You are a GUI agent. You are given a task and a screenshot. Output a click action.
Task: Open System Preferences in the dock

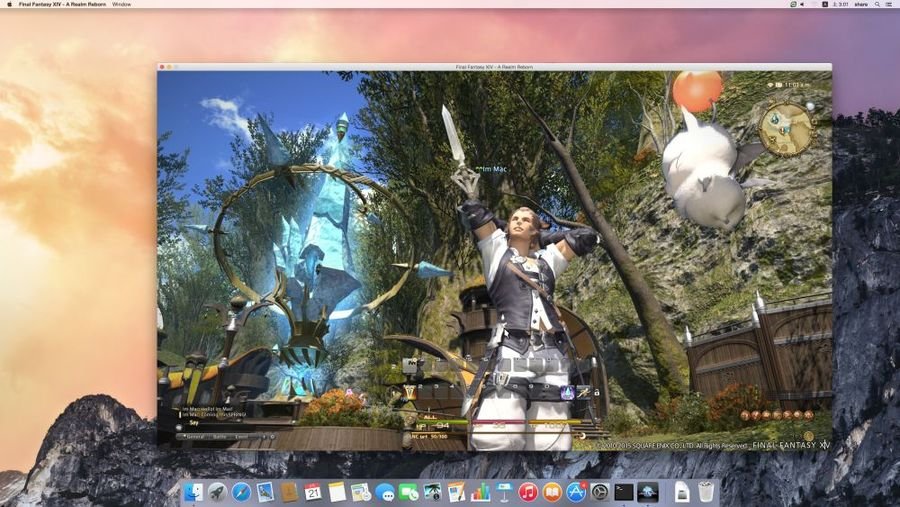[x=600, y=491]
